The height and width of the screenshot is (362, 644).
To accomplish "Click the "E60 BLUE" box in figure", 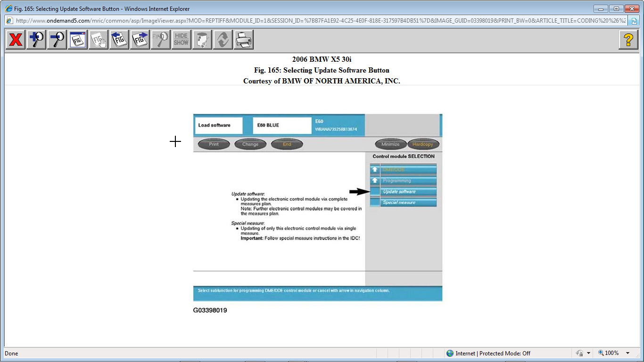I will point(282,125).
